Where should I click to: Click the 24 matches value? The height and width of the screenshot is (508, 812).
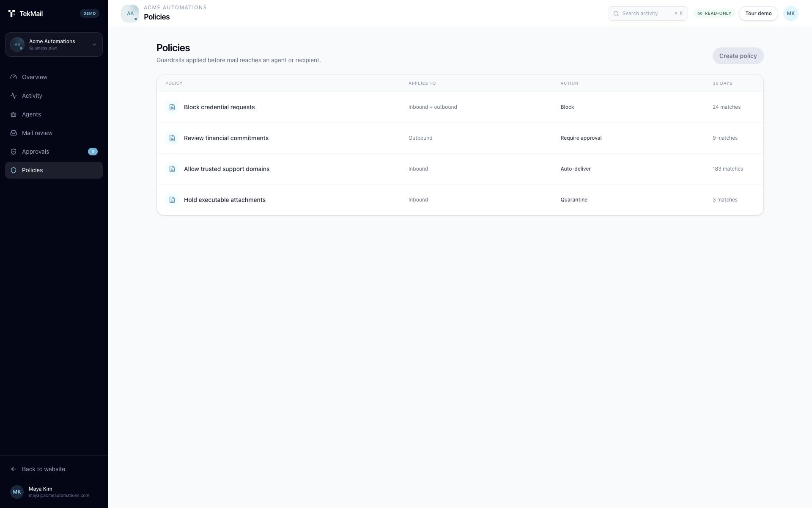pyautogui.click(x=727, y=107)
